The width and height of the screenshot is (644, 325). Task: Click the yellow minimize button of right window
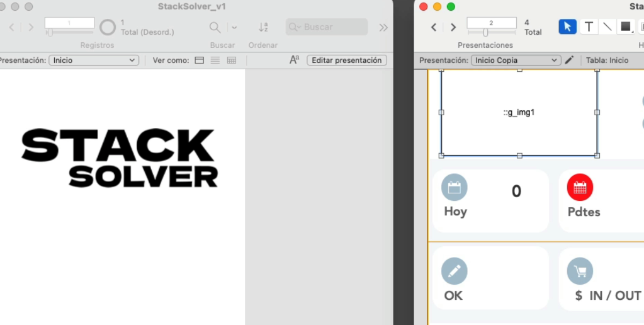(437, 6)
